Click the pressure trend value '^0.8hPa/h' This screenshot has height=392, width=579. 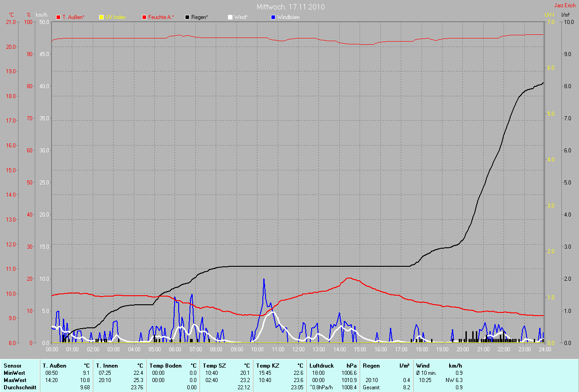[x=322, y=387]
